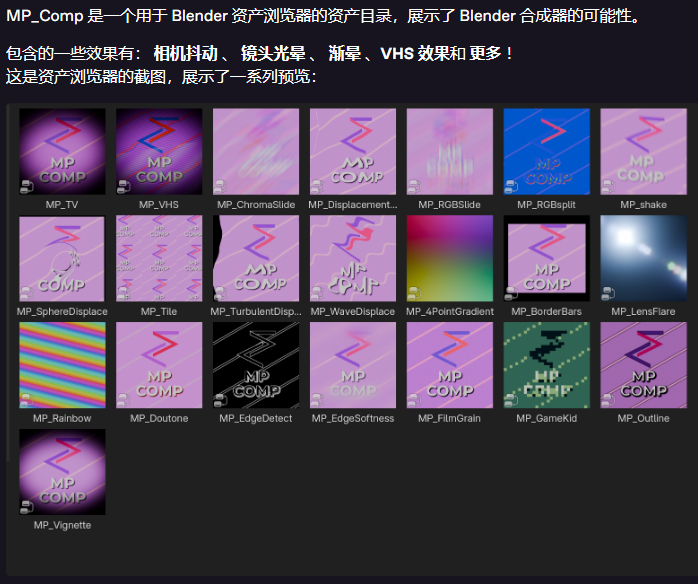
Task: Choose the MP_Doutone asset thumbnail
Action: pyautogui.click(x=159, y=365)
